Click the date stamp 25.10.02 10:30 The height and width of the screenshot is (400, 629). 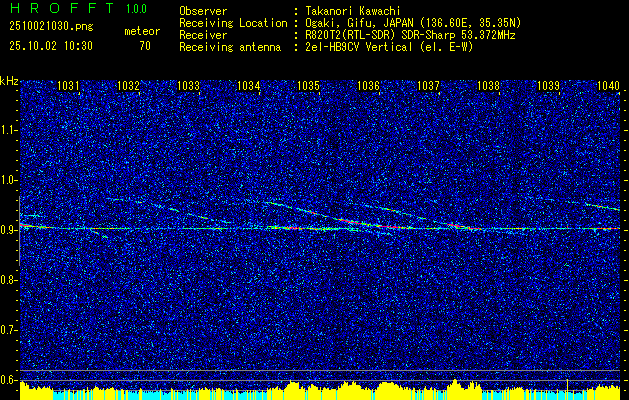coord(51,46)
